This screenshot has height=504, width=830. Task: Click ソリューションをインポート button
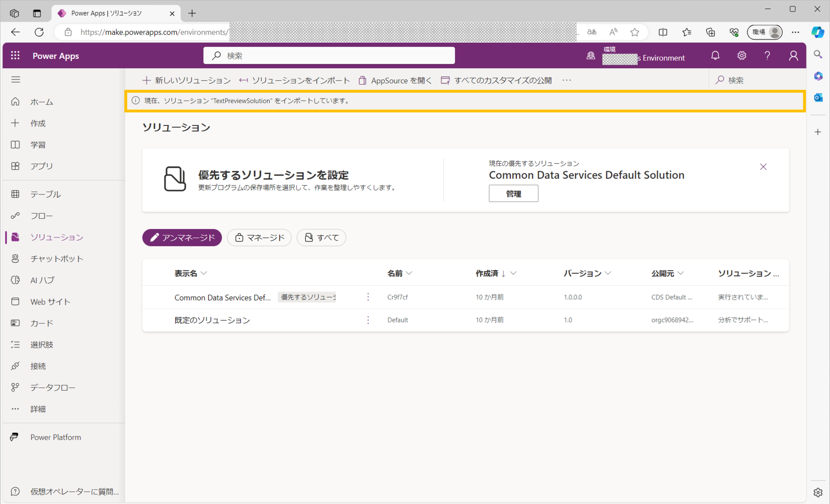pos(294,80)
